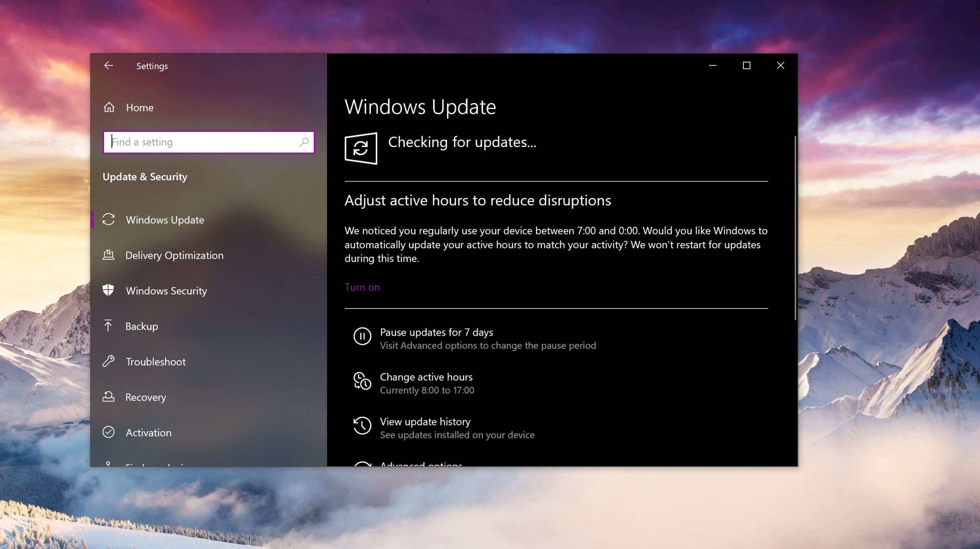Click the large update refresh status icon
This screenshot has width=980, height=549.
[x=361, y=148]
